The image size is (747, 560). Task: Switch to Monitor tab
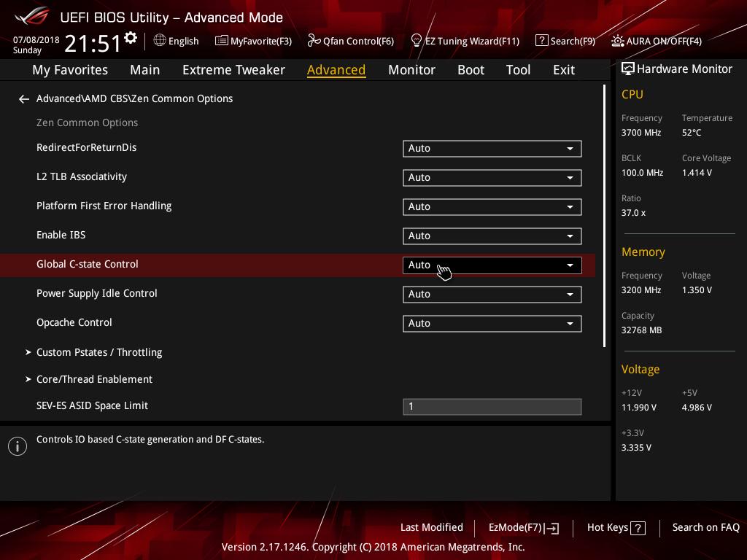[411, 70]
